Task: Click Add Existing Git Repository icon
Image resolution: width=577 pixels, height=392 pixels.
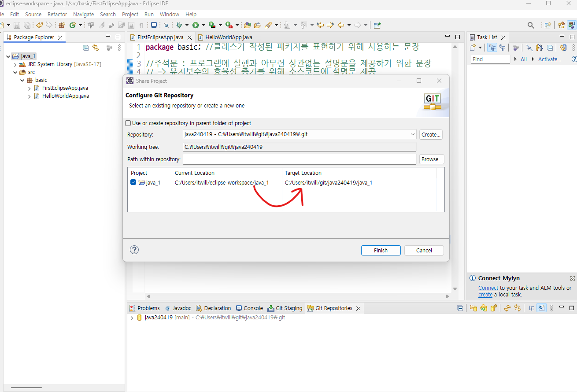Action: click(x=473, y=308)
